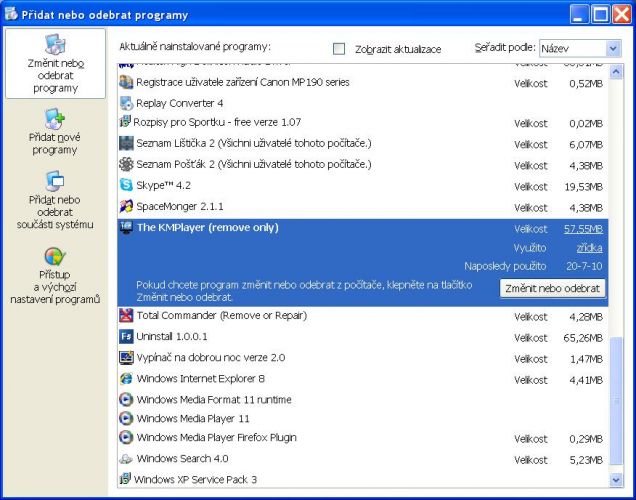Click the Windows Search 4.0 icon
The image size is (636, 500).
pos(126,459)
